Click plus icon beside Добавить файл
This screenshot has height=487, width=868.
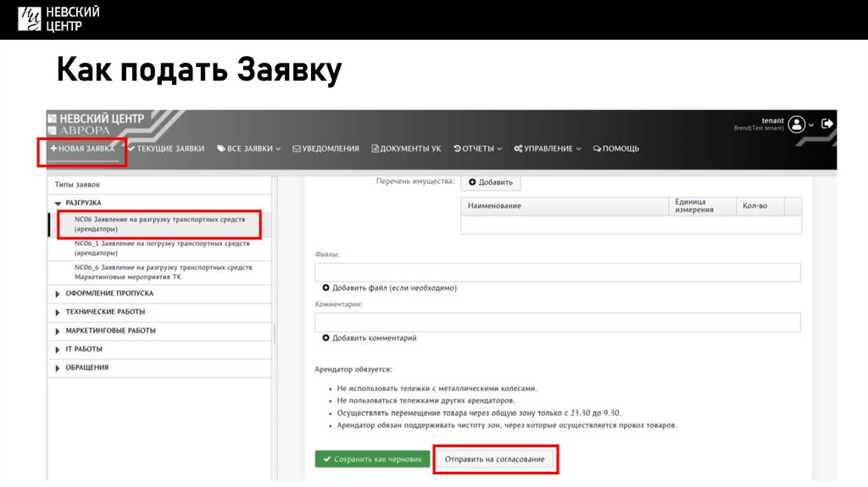pyautogui.click(x=326, y=288)
